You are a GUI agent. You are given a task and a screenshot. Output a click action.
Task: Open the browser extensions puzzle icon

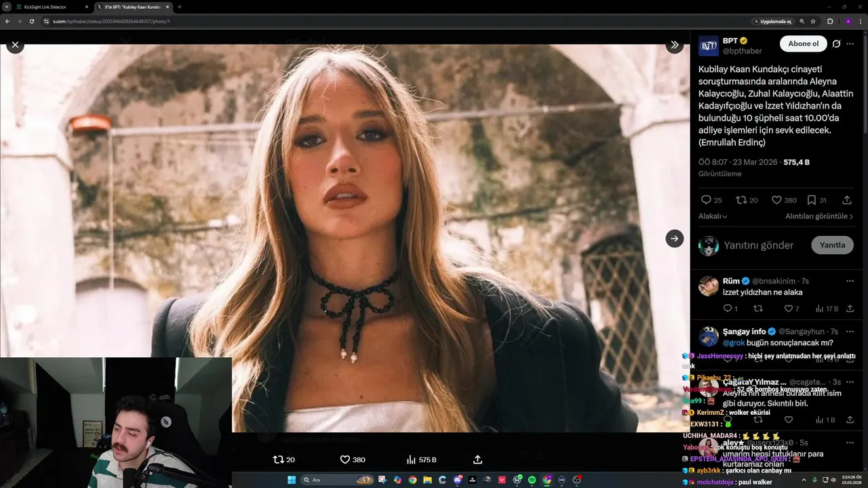830,21
